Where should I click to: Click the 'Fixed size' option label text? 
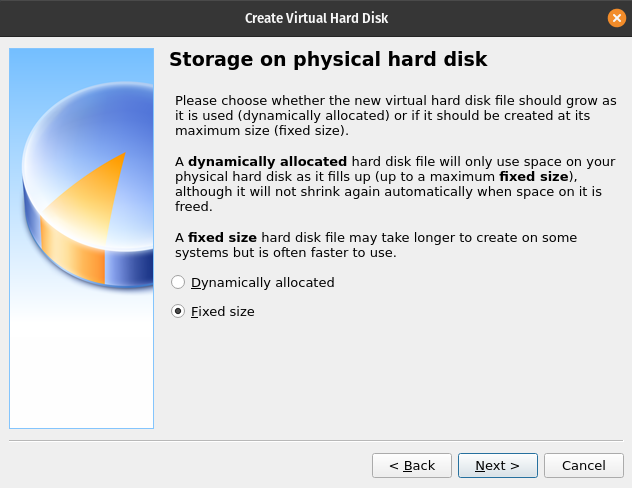(222, 312)
